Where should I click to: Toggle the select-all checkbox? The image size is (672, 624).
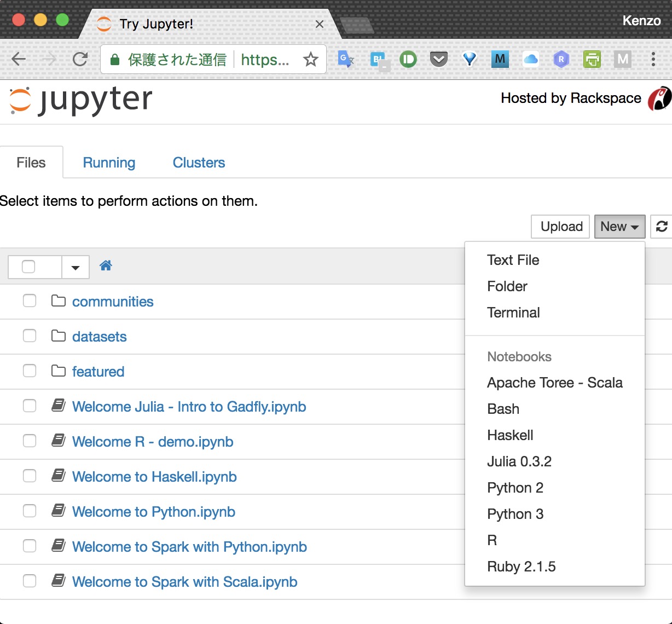coord(30,267)
